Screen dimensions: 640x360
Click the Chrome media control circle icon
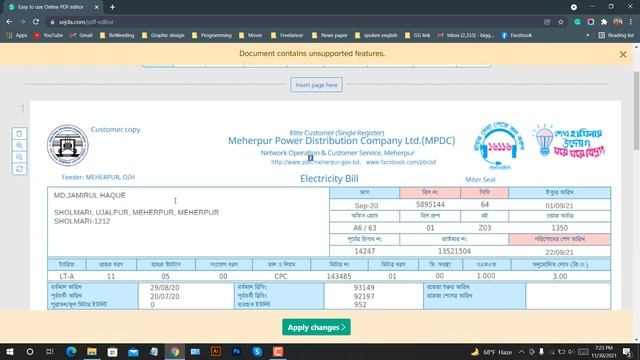point(574,7)
